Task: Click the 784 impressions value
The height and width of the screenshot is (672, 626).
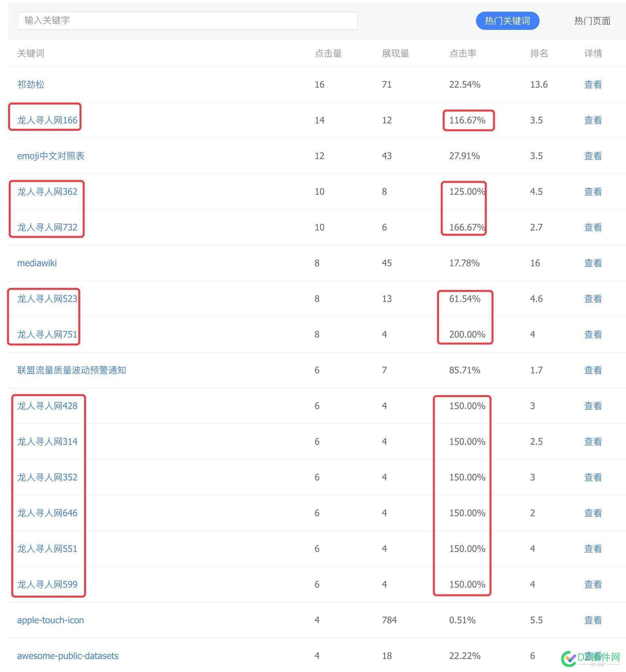Action: (x=389, y=620)
